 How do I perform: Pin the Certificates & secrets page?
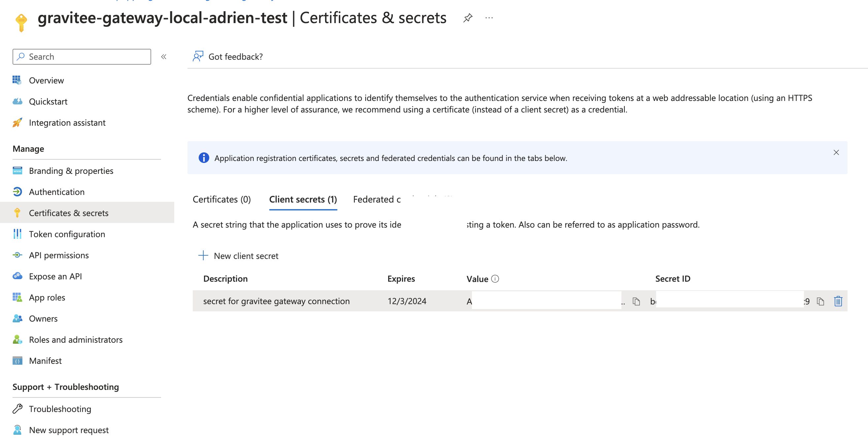pyautogui.click(x=468, y=18)
